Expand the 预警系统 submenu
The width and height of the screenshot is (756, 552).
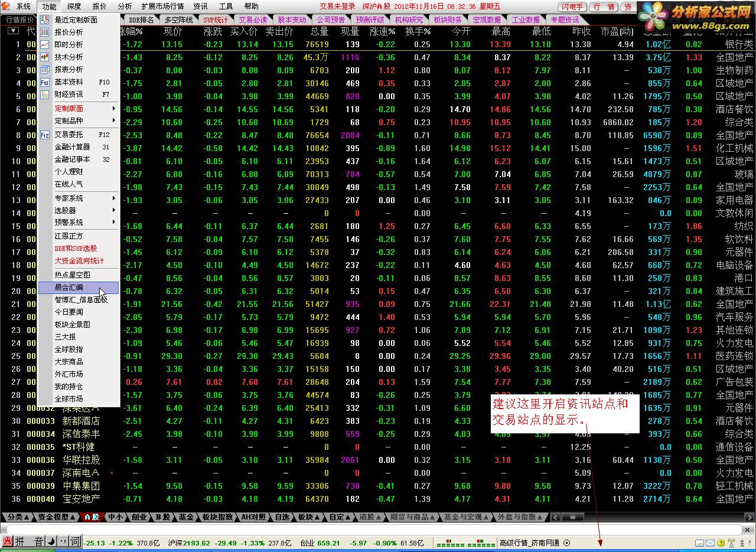pos(79,223)
